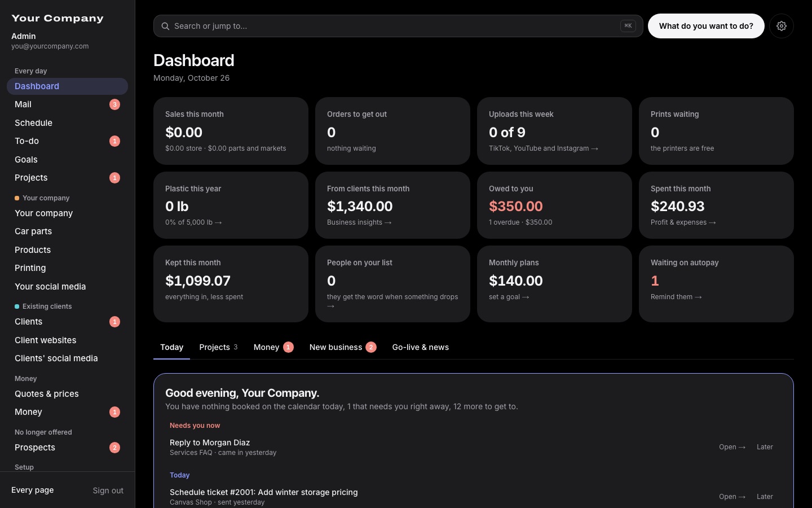Open Every page link
Image resolution: width=812 pixels, height=508 pixels.
(x=33, y=490)
